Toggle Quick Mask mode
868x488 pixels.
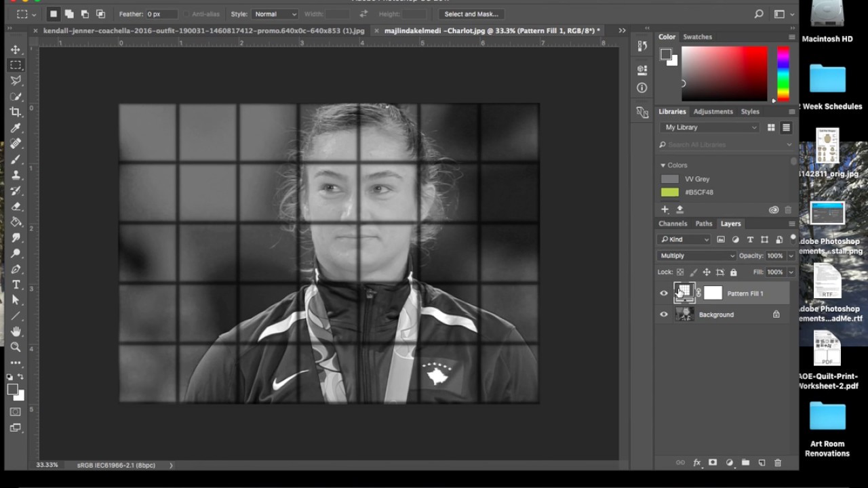pyautogui.click(x=16, y=411)
